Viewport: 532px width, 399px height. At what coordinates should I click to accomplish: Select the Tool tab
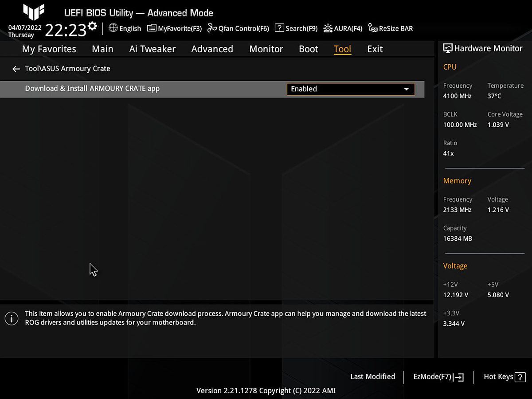pos(342,49)
